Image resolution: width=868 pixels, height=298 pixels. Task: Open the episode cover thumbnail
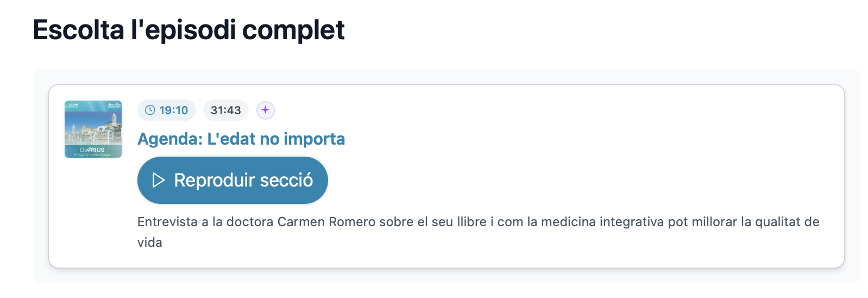(x=93, y=129)
